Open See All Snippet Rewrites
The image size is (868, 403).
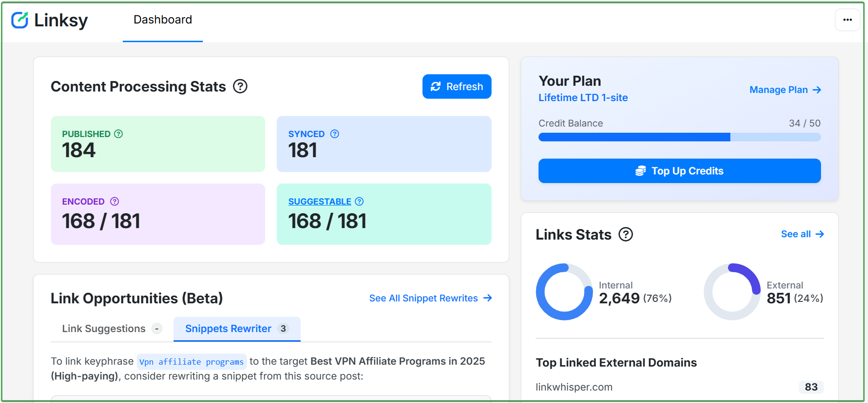[431, 298]
